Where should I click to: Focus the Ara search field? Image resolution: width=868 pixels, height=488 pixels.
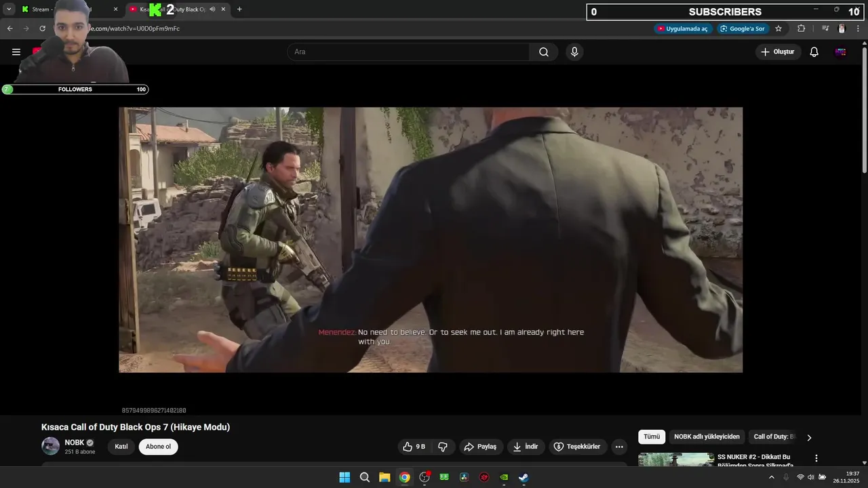point(408,52)
